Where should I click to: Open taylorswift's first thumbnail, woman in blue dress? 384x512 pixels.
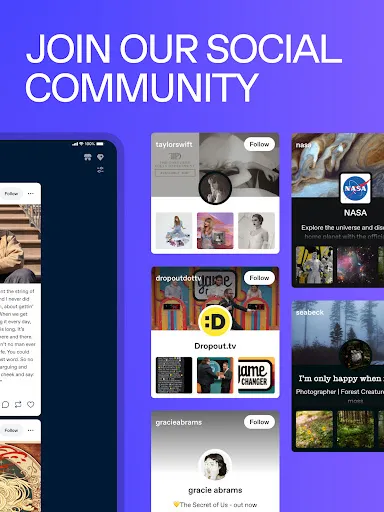[174, 231]
